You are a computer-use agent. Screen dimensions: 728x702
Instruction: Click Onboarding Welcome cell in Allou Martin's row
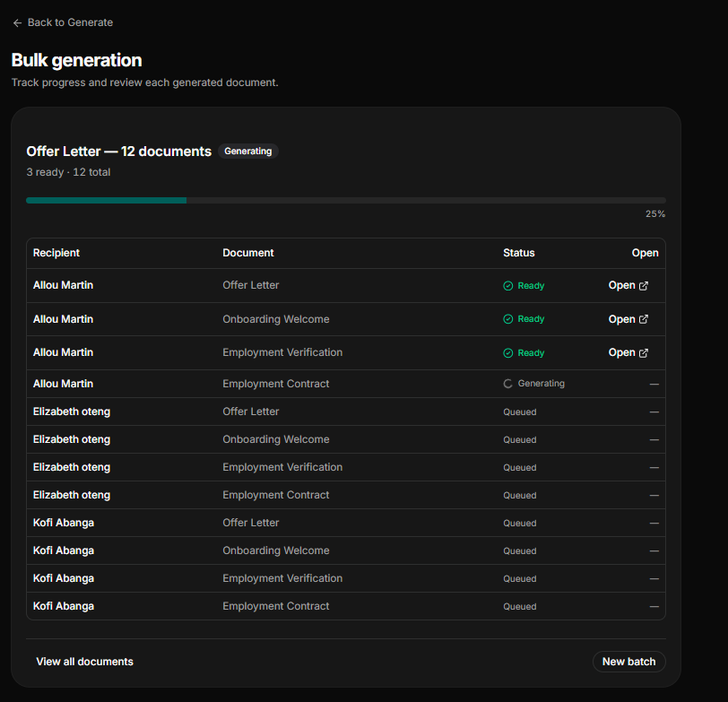tap(276, 319)
